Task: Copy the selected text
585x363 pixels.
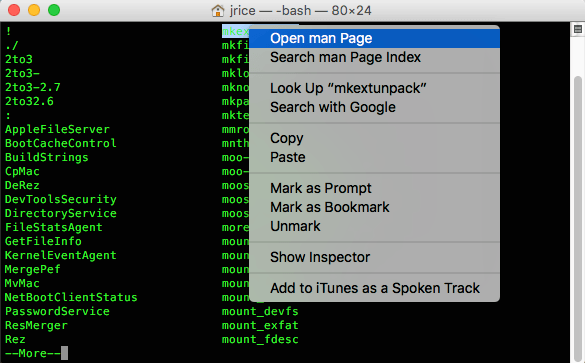Action: click(374, 138)
